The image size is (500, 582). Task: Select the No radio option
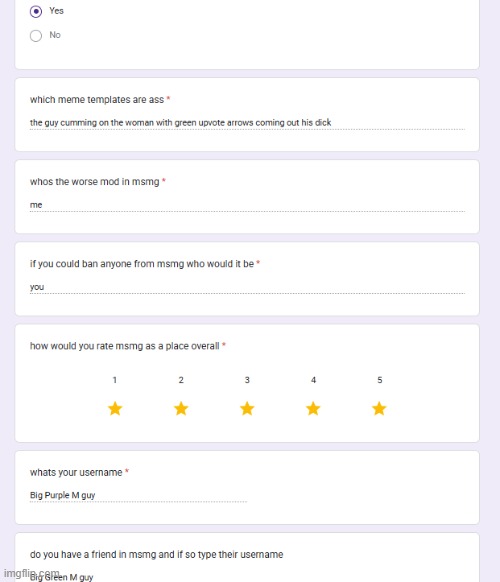click(36, 36)
